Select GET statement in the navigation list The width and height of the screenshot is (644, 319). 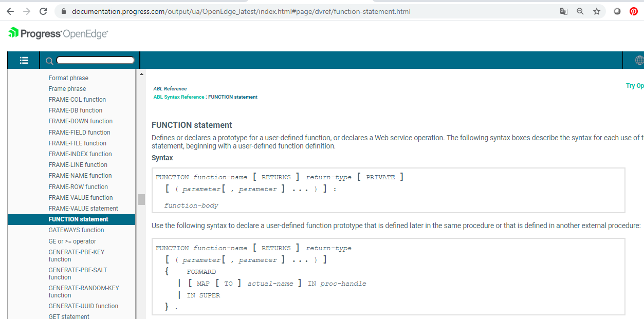[68, 316]
